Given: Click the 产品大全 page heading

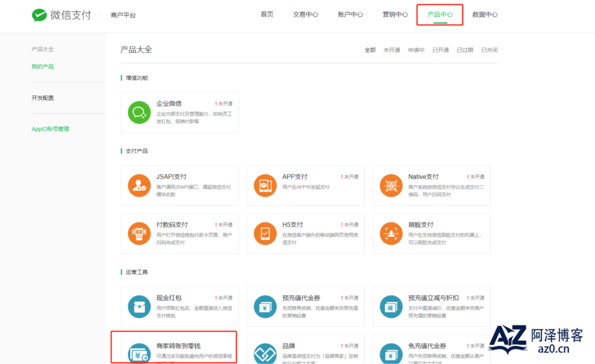Looking at the screenshot, I should click(136, 50).
